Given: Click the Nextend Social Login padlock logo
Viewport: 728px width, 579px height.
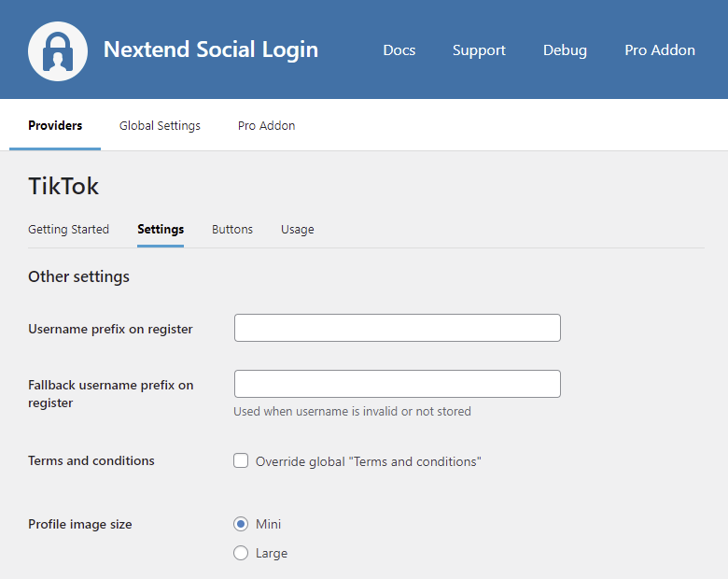Looking at the screenshot, I should [x=58, y=50].
